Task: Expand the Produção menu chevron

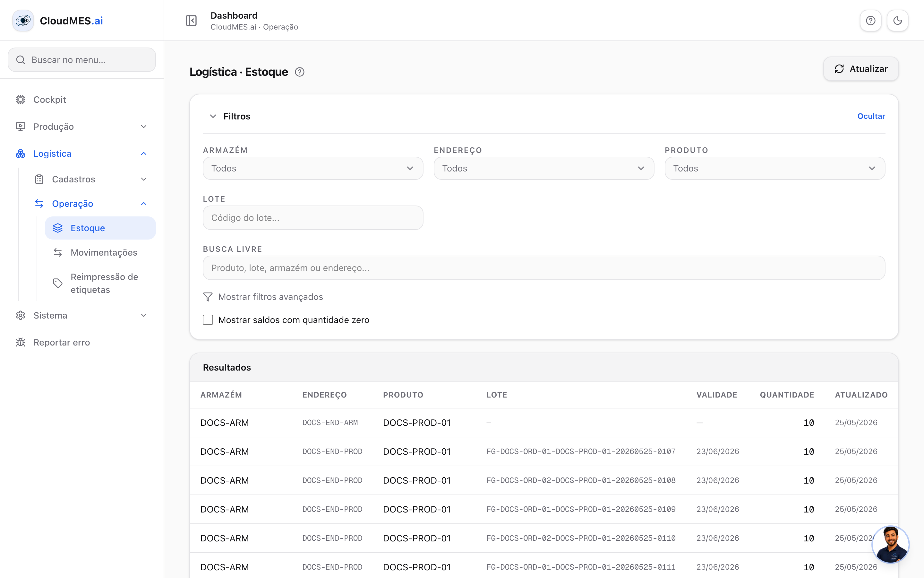Action: point(143,127)
